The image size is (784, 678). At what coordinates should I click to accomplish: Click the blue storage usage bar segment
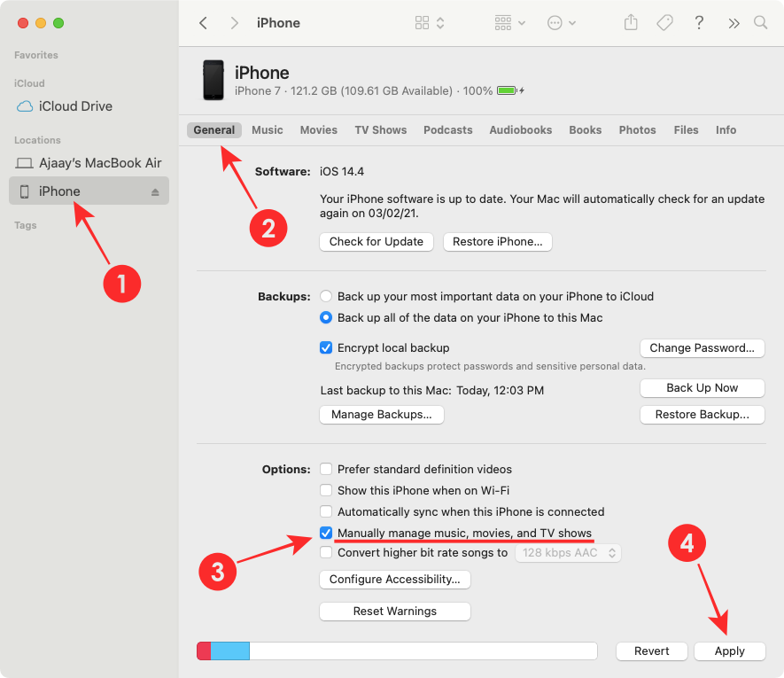pos(229,651)
